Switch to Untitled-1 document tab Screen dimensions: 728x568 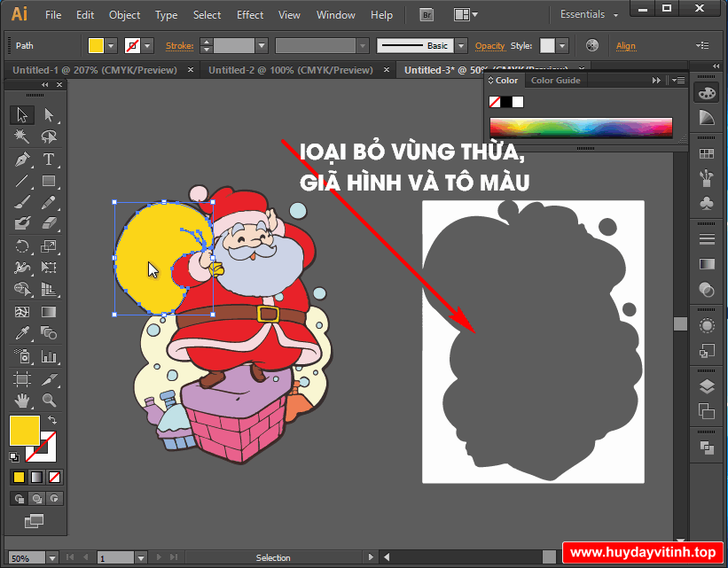click(95, 70)
